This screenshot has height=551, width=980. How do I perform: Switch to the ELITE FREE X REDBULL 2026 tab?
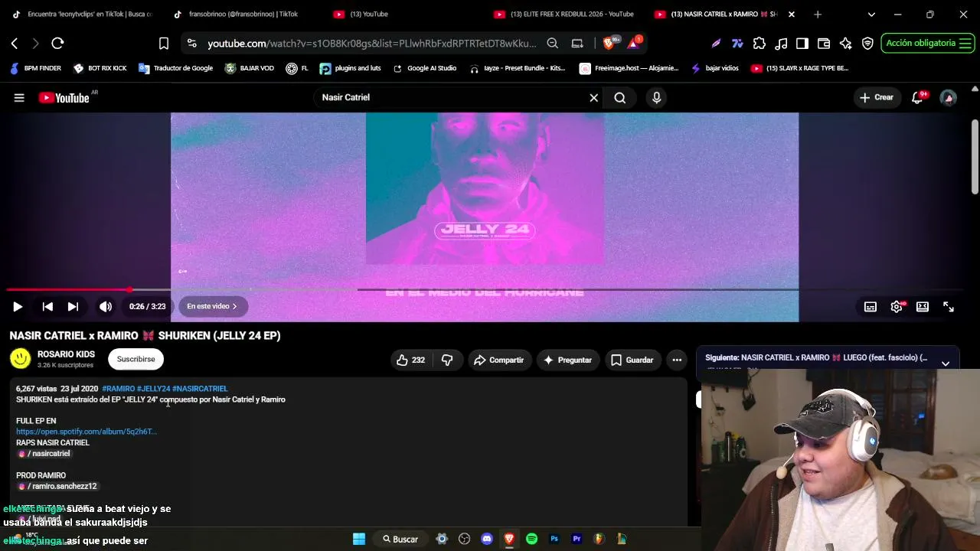coord(565,14)
